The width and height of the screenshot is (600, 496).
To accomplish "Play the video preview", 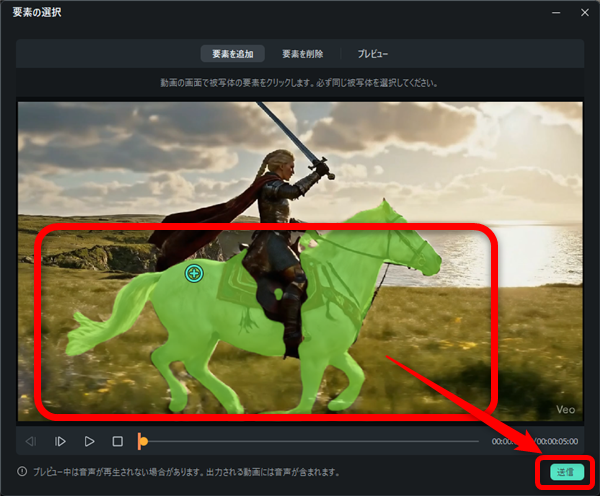I will 89,441.
